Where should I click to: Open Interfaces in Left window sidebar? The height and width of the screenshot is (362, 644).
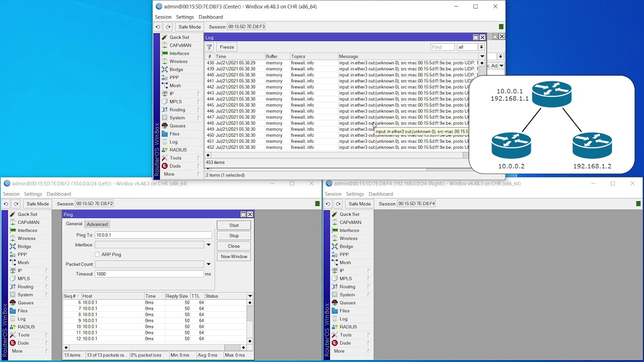click(x=27, y=230)
